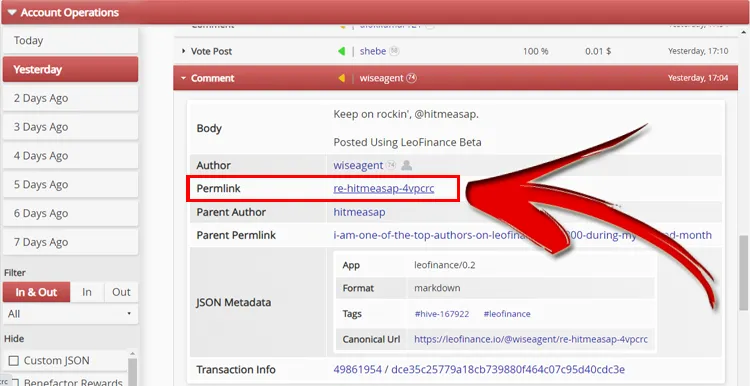Select the 6 Days Ago filter
This screenshot has width=750, height=386.
point(70,213)
